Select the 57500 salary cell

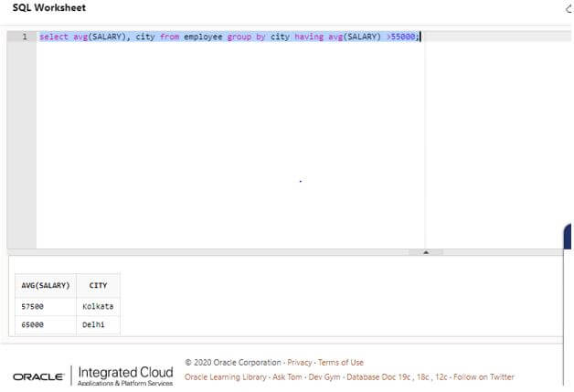[x=46, y=306]
